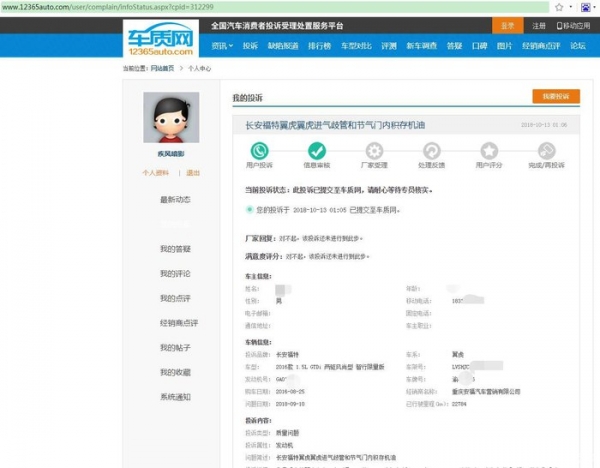Click the 投诉品牌 value 长安福特
This screenshot has width=600, height=468.
[287, 354]
